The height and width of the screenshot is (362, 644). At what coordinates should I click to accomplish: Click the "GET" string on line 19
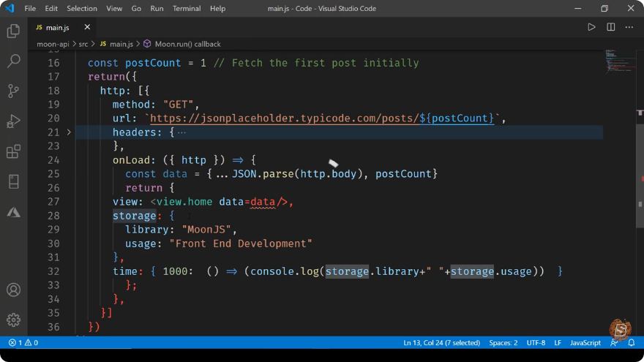point(178,105)
